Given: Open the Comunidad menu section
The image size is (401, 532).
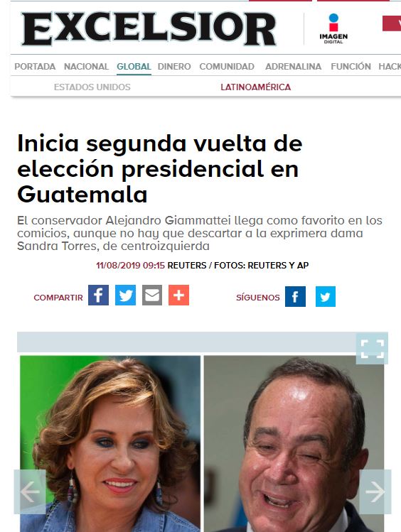Looking at the screenshot, I should point(227,67).
